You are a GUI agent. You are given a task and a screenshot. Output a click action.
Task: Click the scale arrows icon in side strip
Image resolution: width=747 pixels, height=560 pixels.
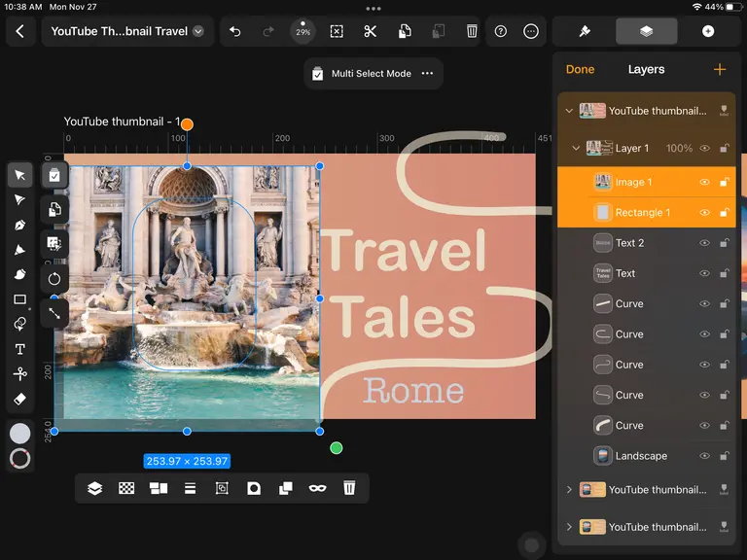tap(54, 313)
